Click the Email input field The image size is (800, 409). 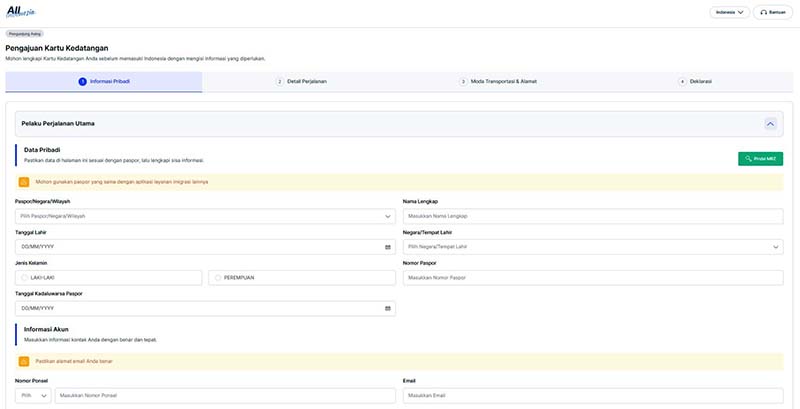point(592,396)
